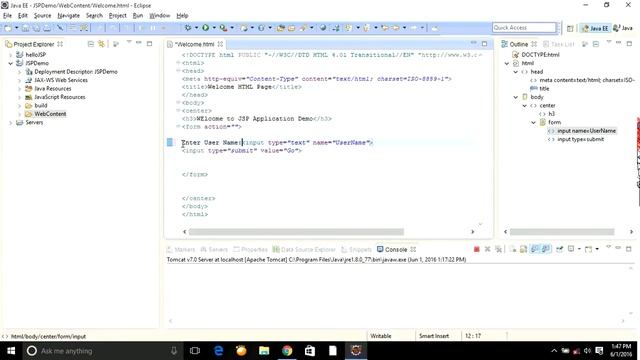Click the Save disk icon in toolbar
The height and width of the screenshot is (360, 640).
(25, 28)
